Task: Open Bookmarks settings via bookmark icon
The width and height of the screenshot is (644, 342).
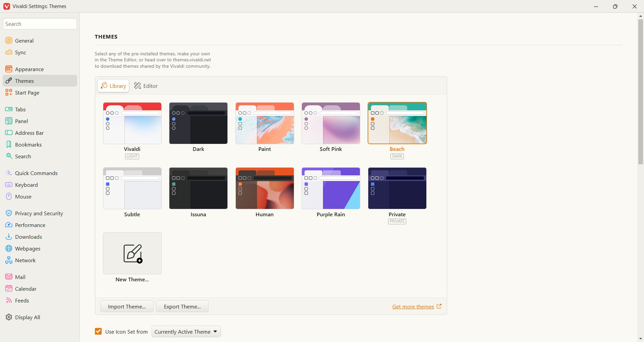Action: [9, 145]
